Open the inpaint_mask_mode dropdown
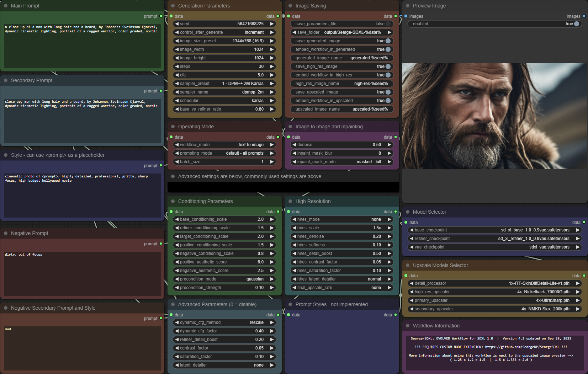Viewport: 588px width, 374px height. (x=342, y=162)
